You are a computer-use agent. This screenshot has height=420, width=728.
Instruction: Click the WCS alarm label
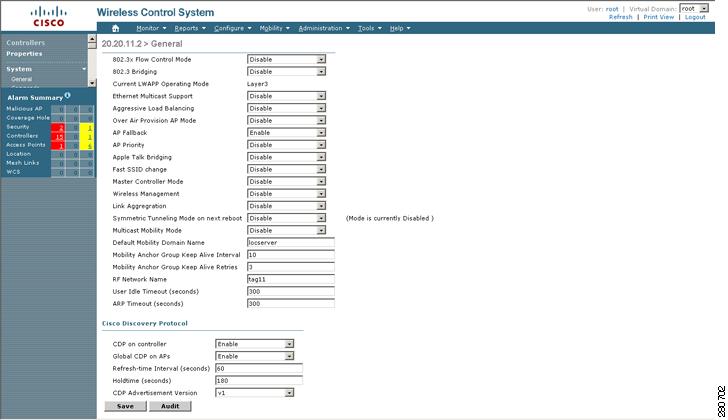pyautogui.click(x=13, y=172)
